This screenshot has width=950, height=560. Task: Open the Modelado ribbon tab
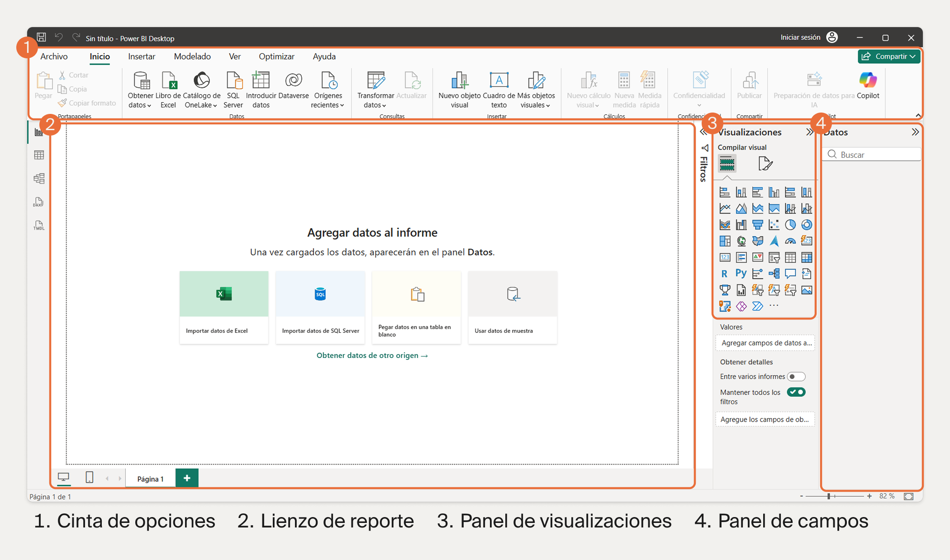tap(192, 56)
